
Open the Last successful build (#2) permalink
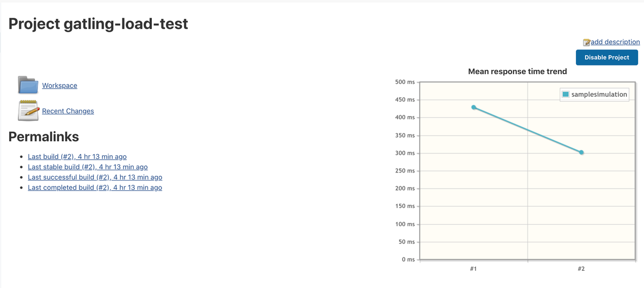click(x=95, y=177)
